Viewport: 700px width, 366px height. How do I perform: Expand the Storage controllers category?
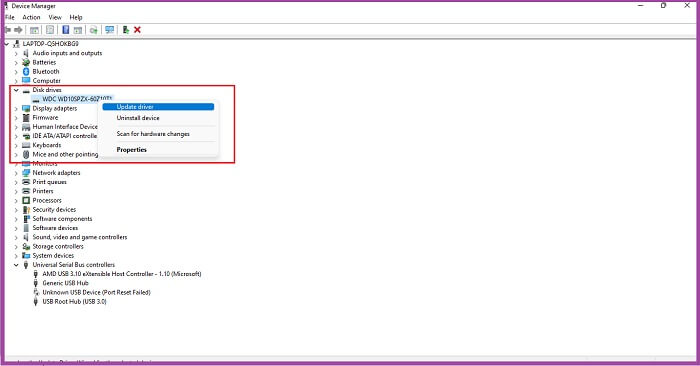(16, 246)
